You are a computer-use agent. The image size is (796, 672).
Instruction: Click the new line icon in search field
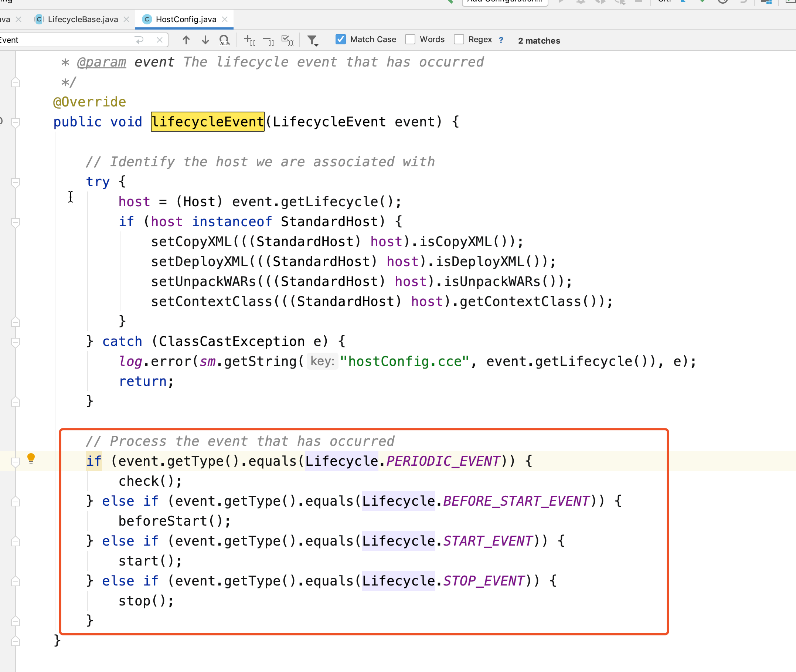tap(140, 40)
